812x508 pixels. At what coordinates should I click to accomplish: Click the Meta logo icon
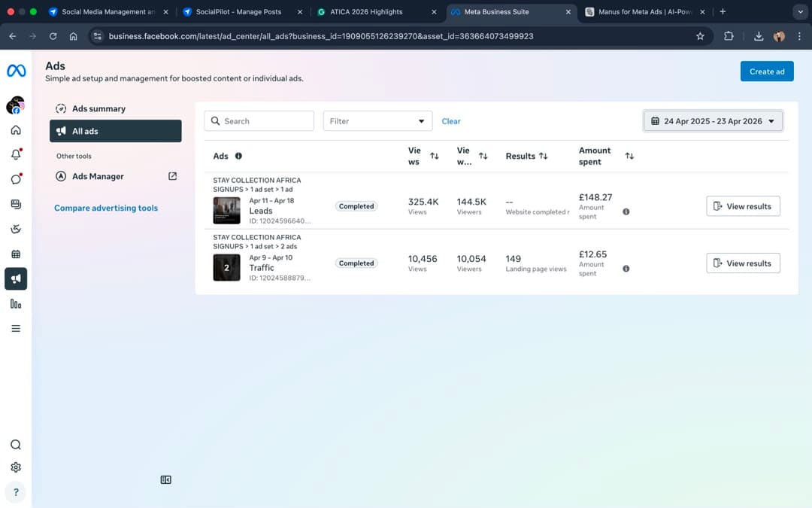coord(16,71)
